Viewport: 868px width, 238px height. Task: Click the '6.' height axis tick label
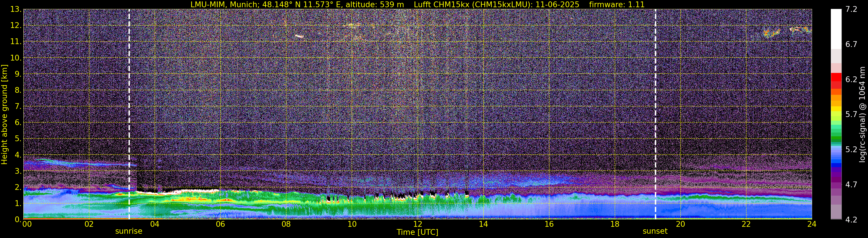[18, 122]
